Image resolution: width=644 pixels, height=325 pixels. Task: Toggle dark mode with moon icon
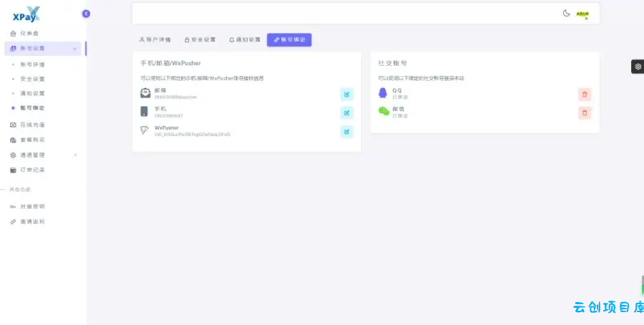click(x=567, y=14)
